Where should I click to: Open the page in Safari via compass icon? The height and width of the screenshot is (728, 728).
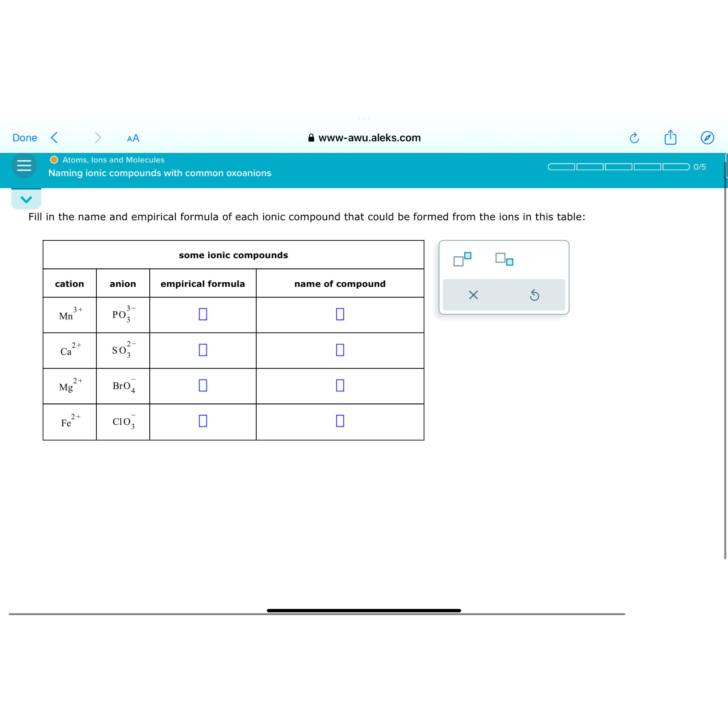click(708, 138)
